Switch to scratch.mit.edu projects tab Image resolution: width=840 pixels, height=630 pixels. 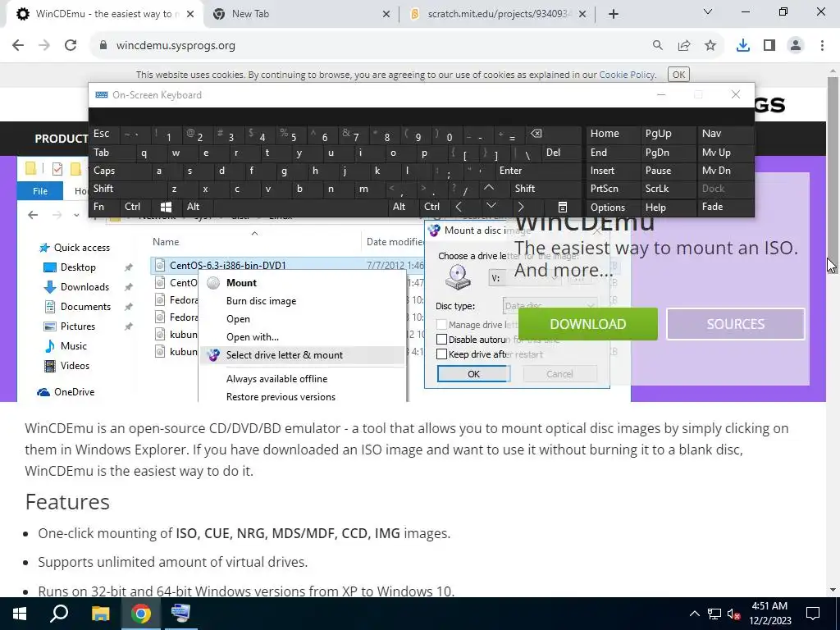click(496, 14)
